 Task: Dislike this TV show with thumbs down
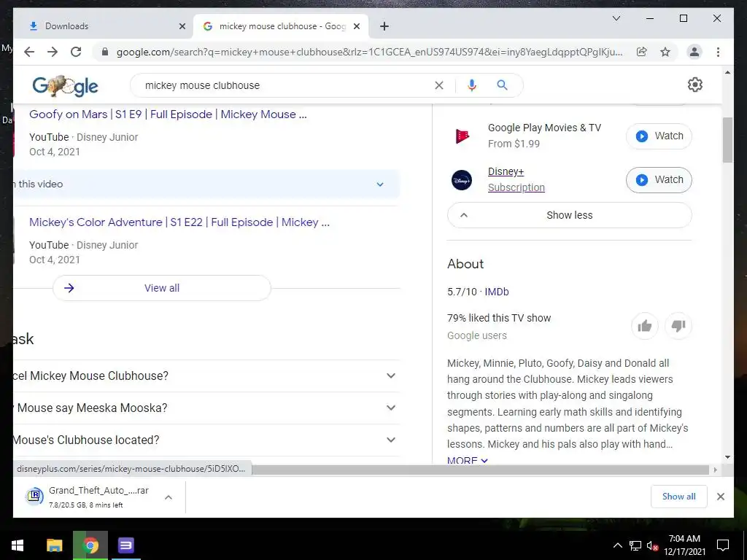(x=678, y=326)
